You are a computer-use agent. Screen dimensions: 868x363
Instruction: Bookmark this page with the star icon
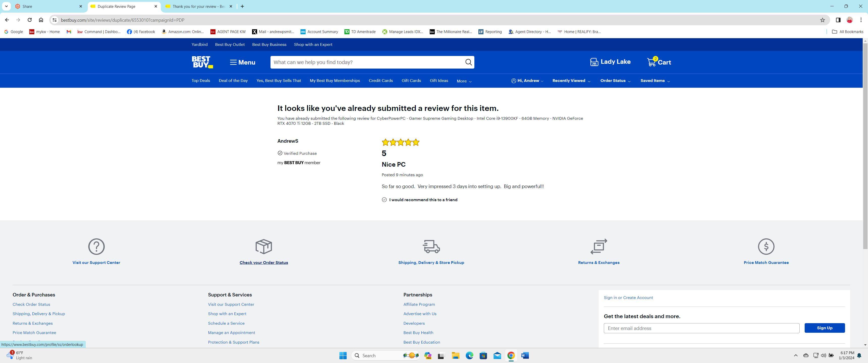point(822,20)
